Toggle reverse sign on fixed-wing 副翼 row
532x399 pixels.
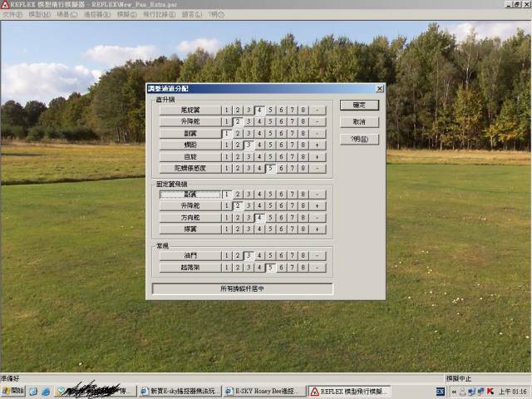[x=318, y=195]
